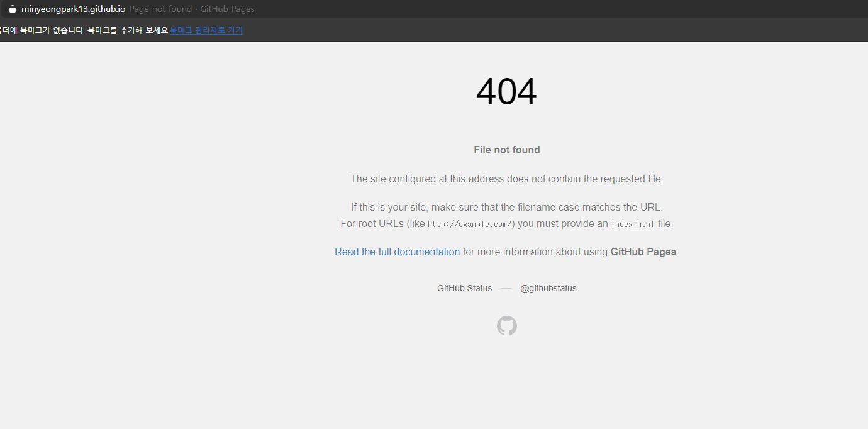This screenshot has height=429, width=868.
Task: Click the bold 'GitHub Pages' text
Action: click(x=643, y=252)
